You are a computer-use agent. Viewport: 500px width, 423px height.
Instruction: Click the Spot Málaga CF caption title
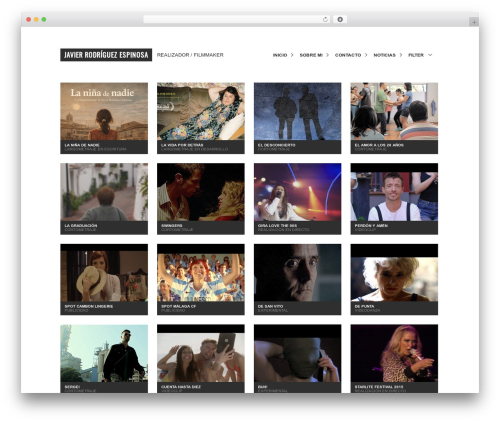(178, 306)
